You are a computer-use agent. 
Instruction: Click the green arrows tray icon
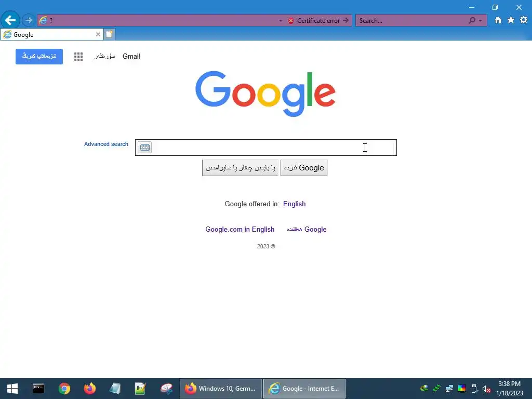436,389
